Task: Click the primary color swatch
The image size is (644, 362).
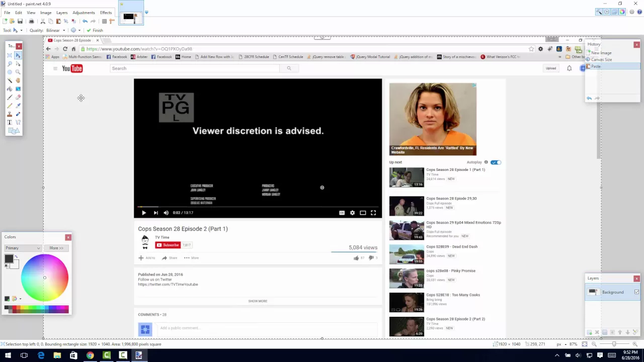Action: 9,258
